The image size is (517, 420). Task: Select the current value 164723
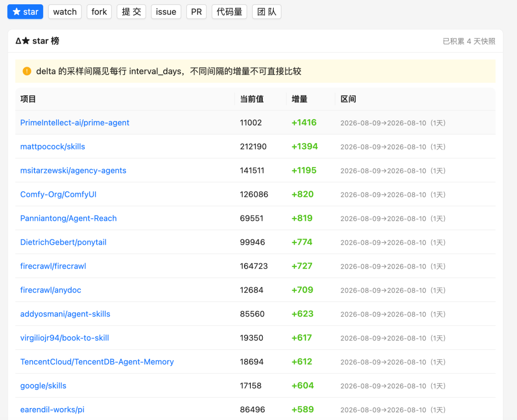[254, 266]
